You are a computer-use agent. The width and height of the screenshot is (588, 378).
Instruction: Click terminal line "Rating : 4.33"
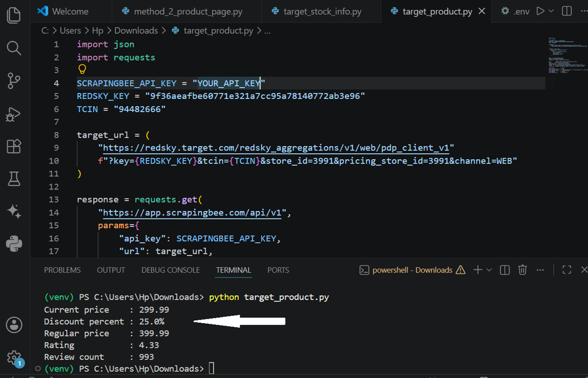pyautogui.click(x=101, y=345)
